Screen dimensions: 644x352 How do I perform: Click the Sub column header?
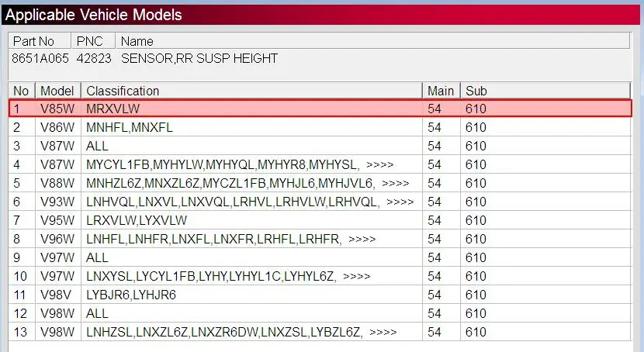pos(545,91)
